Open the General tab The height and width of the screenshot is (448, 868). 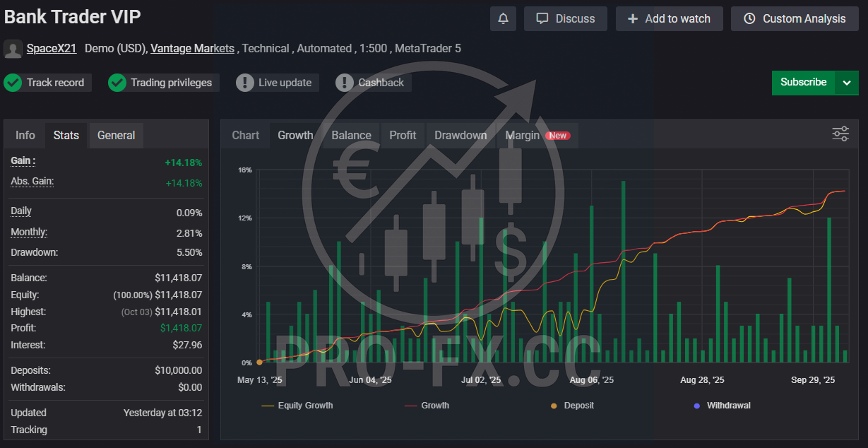pyautogui.click(x=116, y=135)
